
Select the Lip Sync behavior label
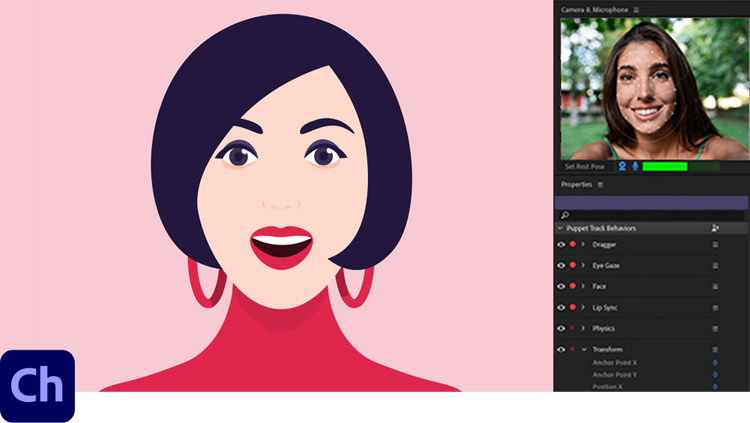[605, 308]
